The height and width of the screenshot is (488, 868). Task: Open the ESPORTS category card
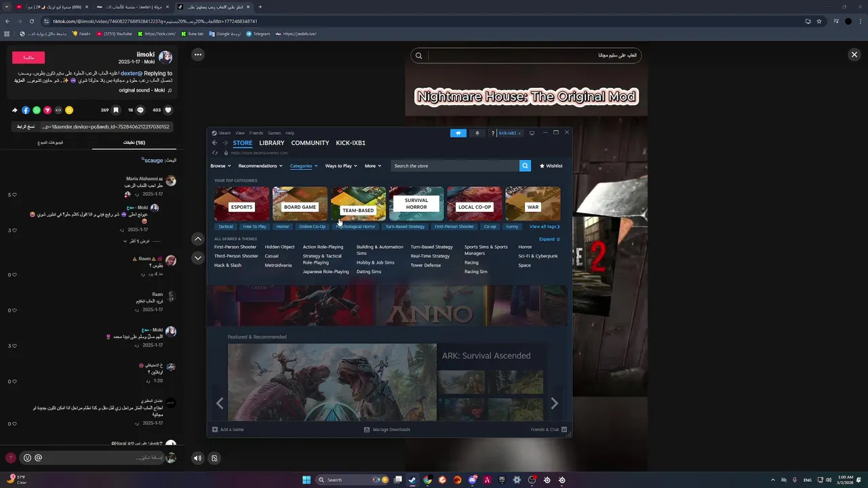click(241, 204)
